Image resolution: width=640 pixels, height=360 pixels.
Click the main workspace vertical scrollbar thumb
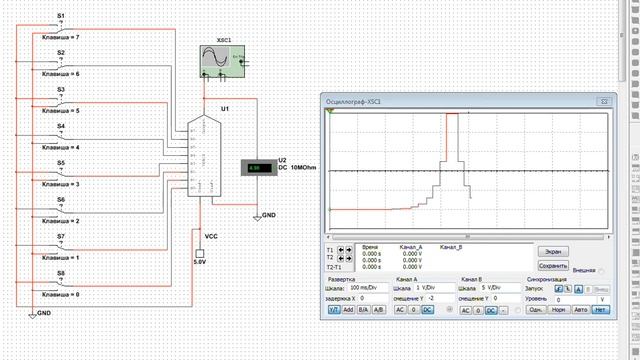(x=622, y=41)
